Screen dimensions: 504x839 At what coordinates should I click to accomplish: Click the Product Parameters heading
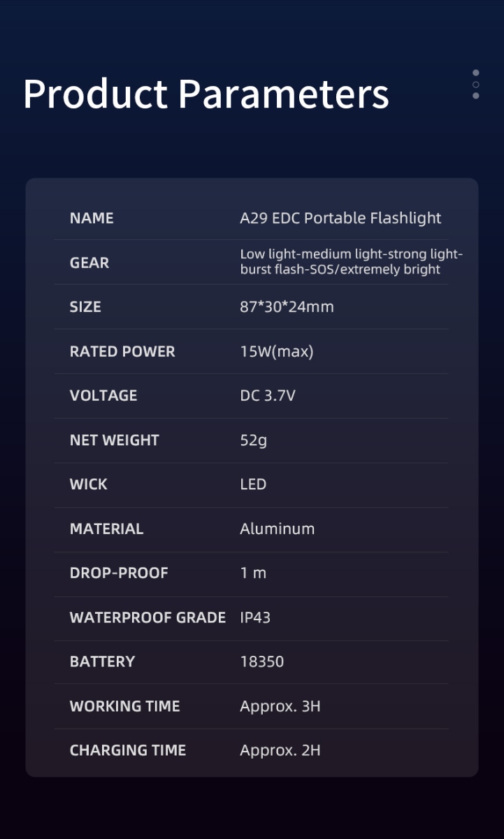click(206, 94)
